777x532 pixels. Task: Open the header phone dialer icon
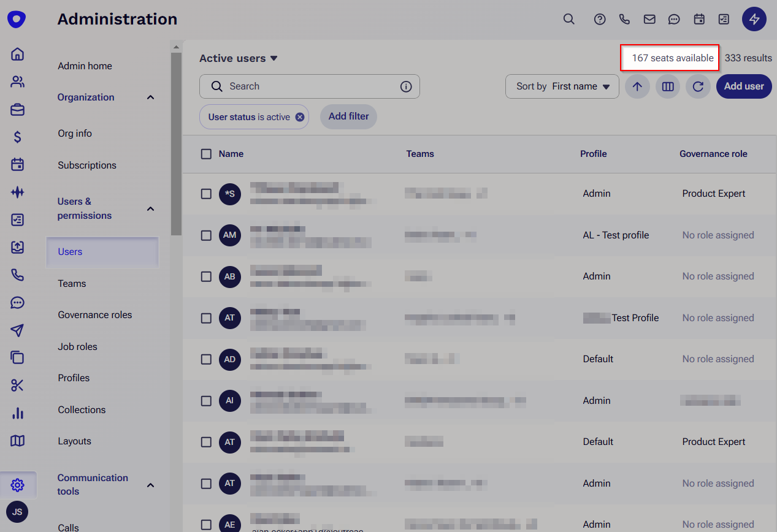tap(624, 19)
